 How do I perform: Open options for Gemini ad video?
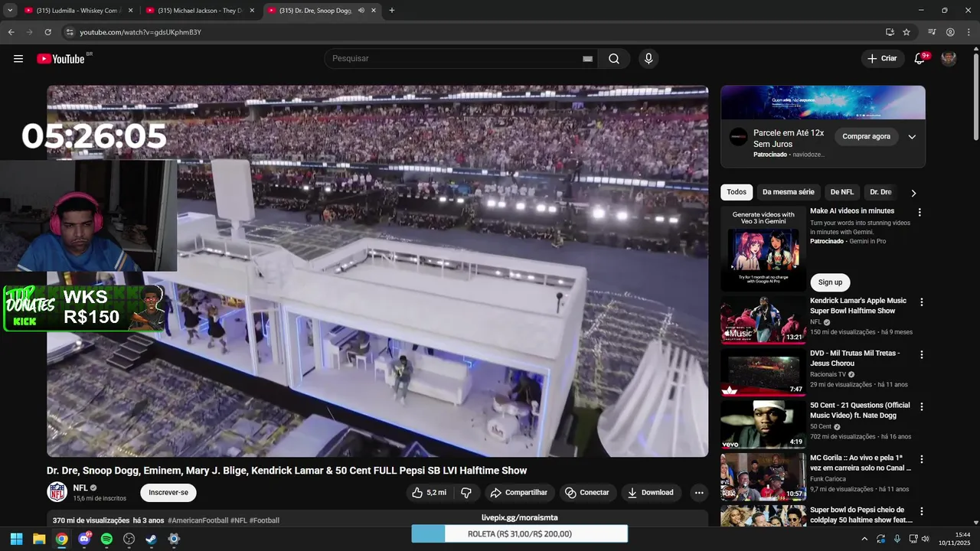920,212
